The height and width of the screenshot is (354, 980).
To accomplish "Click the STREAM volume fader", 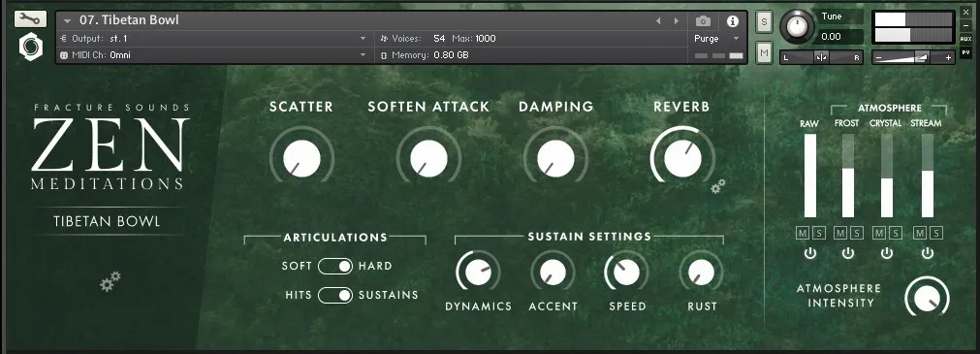I will [x=928, y=176].
